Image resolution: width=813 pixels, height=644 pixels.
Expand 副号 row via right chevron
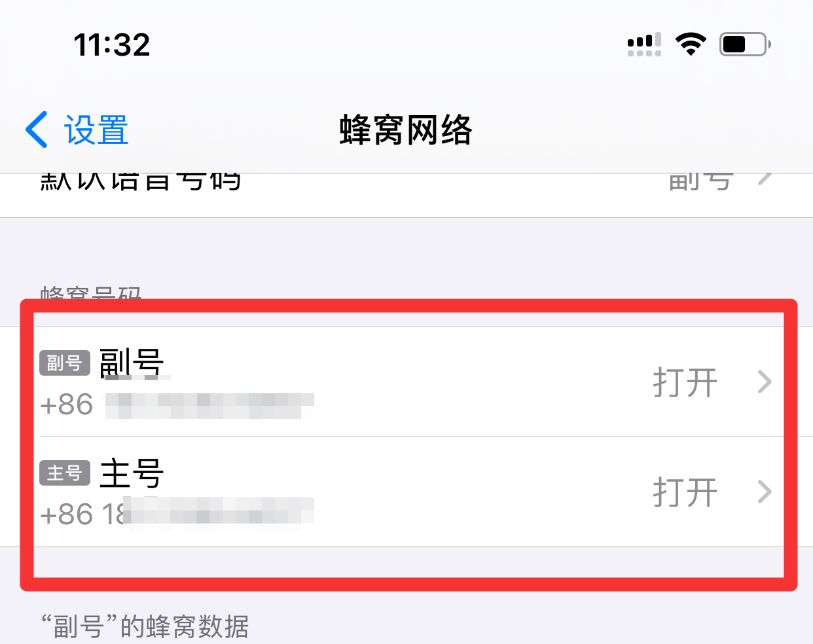pyautogui.click(x=765, y=382)
